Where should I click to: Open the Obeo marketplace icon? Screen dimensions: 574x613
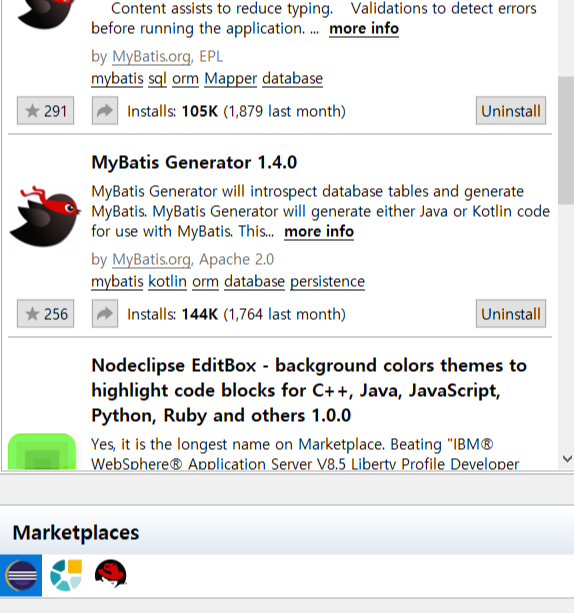point(66,575)
